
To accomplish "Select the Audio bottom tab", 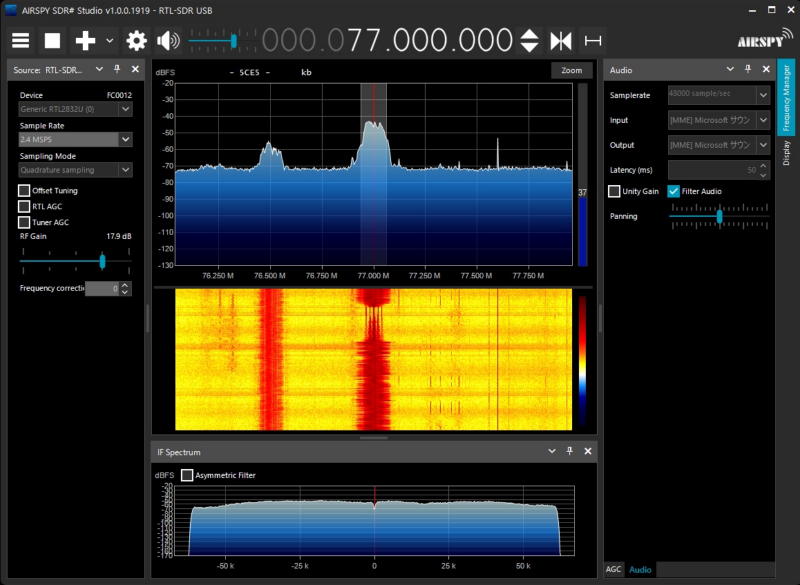I will pos(640,569).
